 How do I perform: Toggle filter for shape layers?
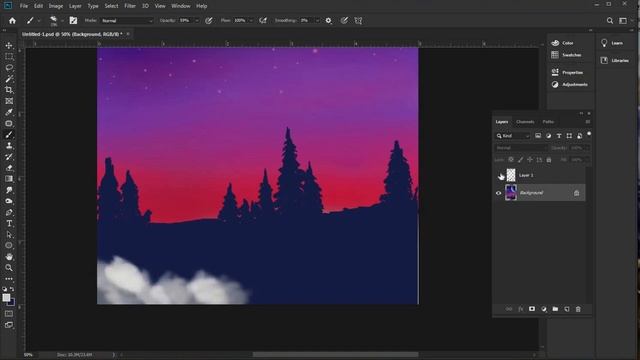[x=569, y=136]
